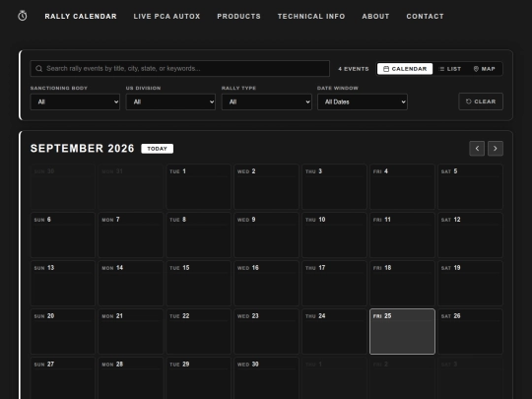
Task: Open US Division dropdown
Action: [170, 101]
